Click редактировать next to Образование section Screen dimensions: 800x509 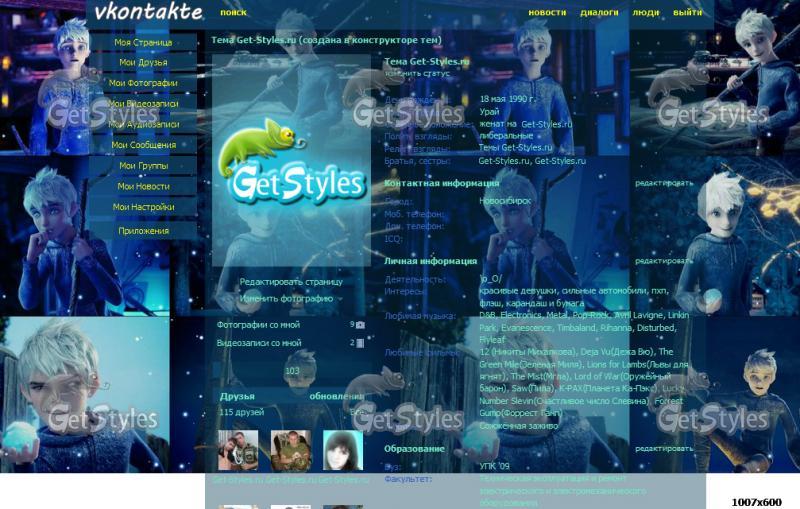[663, 449]
